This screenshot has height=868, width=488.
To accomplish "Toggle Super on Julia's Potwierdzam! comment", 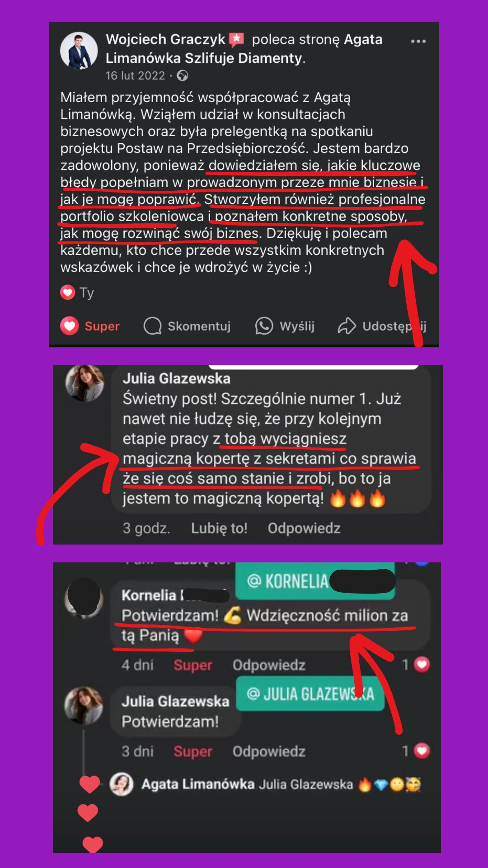I will pos(192,751).
